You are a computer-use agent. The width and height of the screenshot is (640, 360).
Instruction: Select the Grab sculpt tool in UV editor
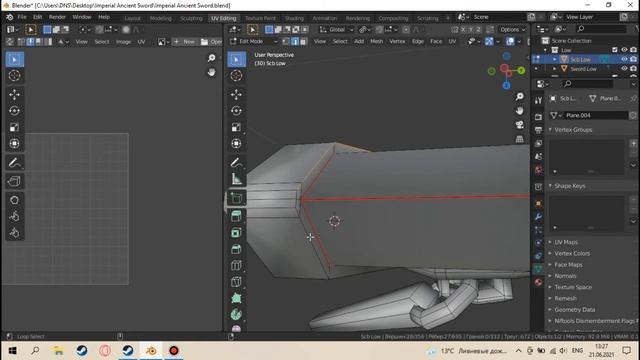click(x=14, y=200)
